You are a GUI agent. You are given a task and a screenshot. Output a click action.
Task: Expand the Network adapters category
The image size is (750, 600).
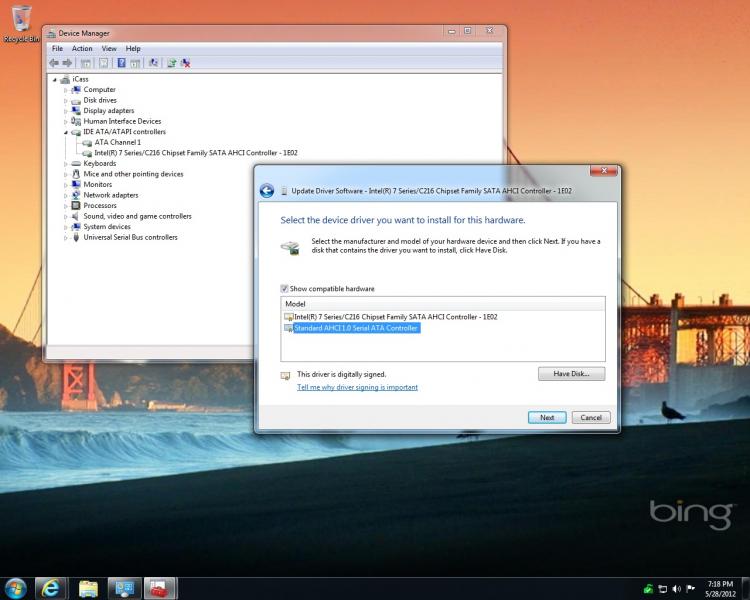tap(66, 195)
